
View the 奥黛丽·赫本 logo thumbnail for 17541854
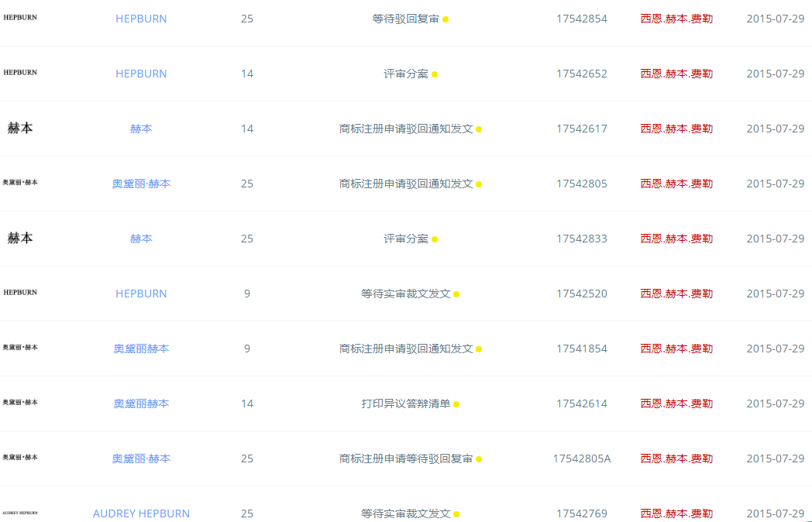click(x=20, y=347)
